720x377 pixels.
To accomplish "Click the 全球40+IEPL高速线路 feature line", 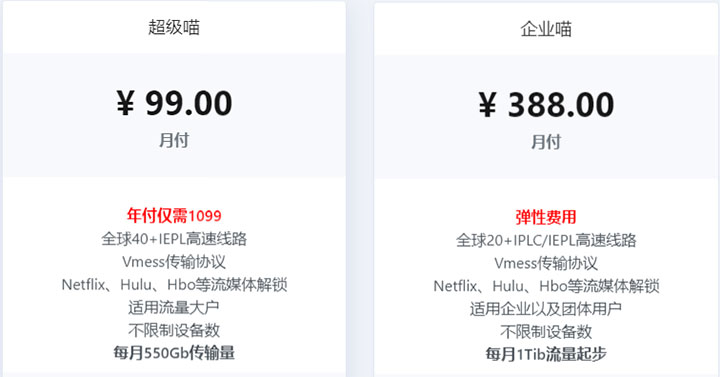I will (174, 239).
